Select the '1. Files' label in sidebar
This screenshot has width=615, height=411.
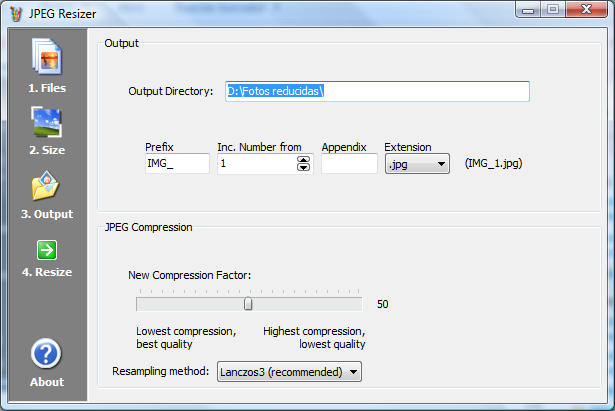click(47, 88)
